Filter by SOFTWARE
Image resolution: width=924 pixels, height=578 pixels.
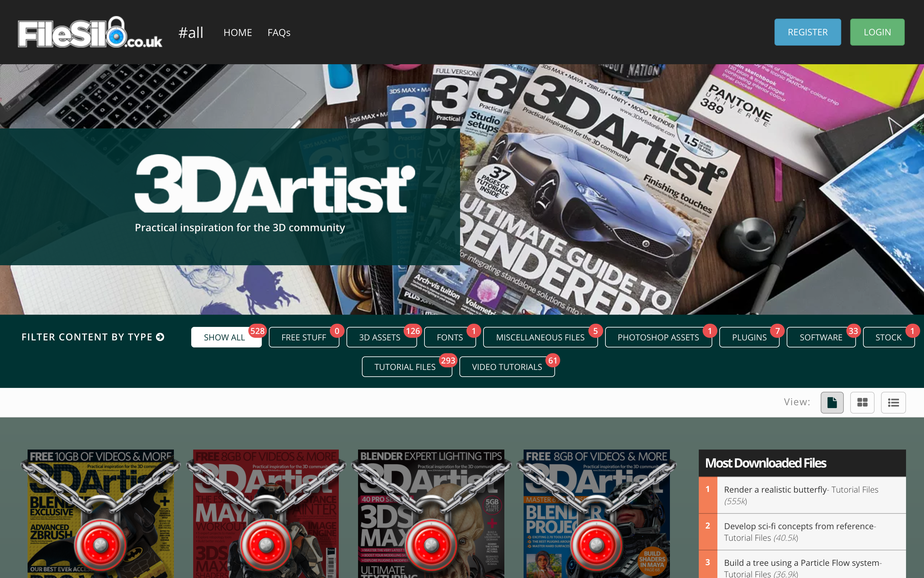point(821,337)
